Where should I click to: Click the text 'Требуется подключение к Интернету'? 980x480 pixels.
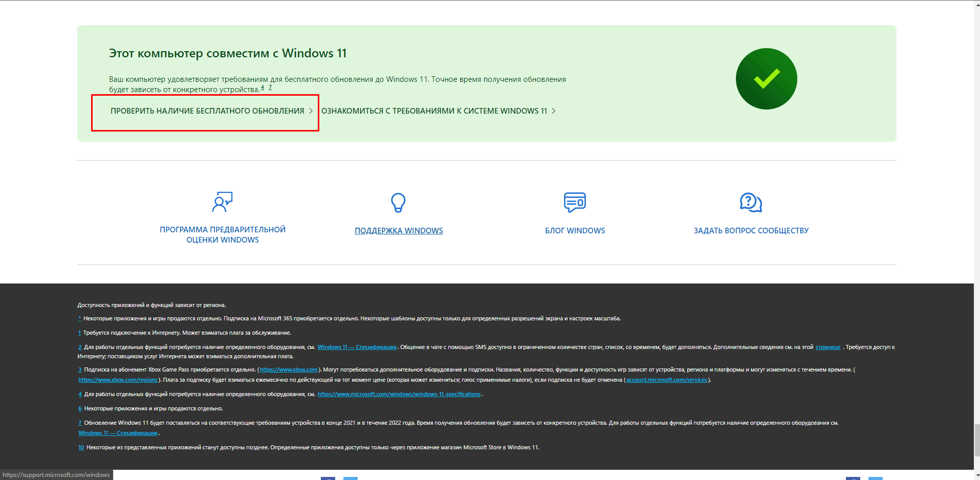pyautogui.click(x=132, y=333)
